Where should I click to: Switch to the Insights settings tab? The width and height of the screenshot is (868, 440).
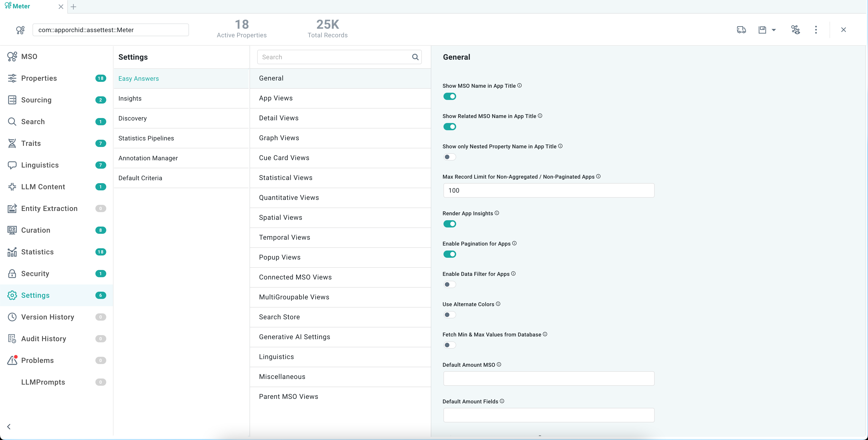tap(130, 98)
